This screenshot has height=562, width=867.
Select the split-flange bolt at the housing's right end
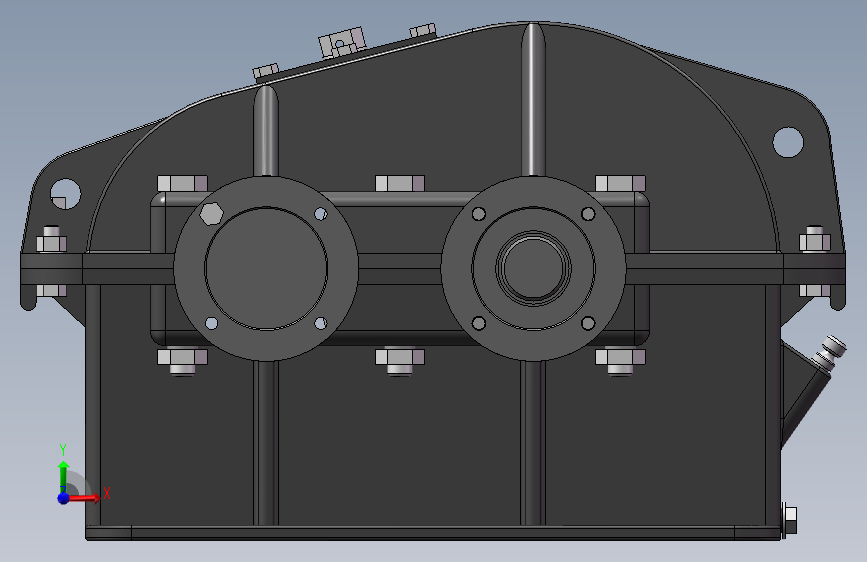[814, 241]
